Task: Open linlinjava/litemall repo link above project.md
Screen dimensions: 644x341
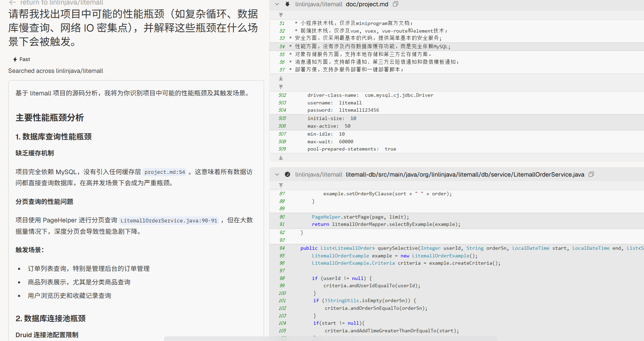Action: coord(319,4)
